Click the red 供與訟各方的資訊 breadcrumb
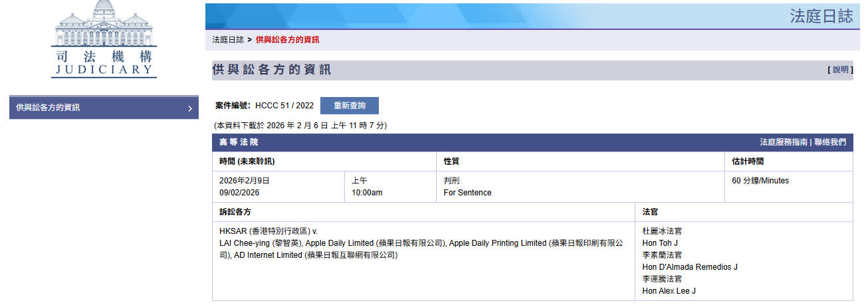868x307 pixels. (287, 40)
